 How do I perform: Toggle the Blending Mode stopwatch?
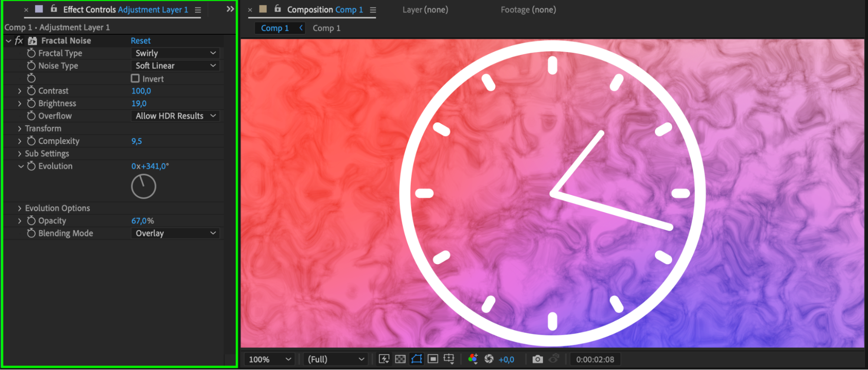[x=31, y=233]
